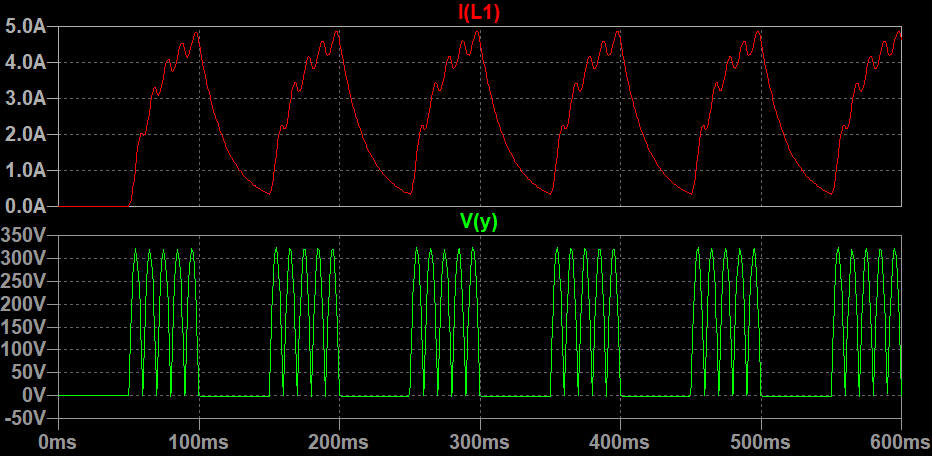Click the 100V axis label
This screenshot has width=932, height=456.
(24, 350)
